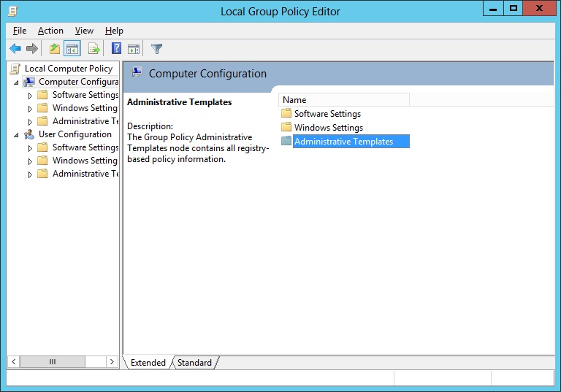The image size is (561, 392).
Task: Select Software Settings under Computer Configuration tree
Action: [x=85, y=95]
